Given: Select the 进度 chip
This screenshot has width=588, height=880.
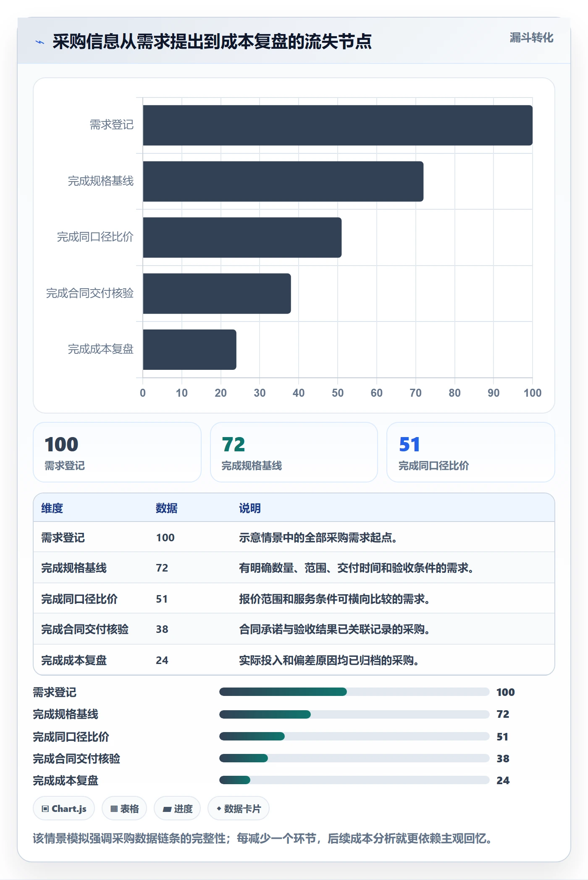Looking at the screenshot, I should pyautogui.click(x=177, y=809).
